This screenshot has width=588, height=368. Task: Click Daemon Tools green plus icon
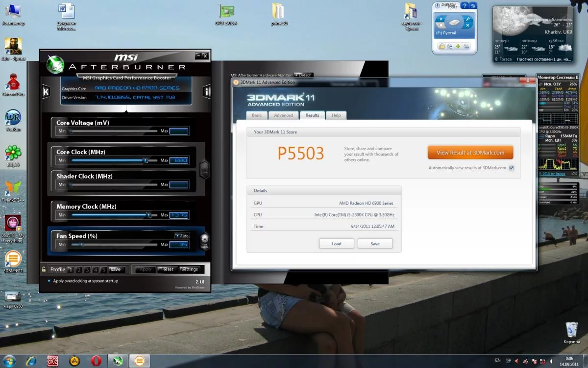pyautogui.click(x=458, y=46)
